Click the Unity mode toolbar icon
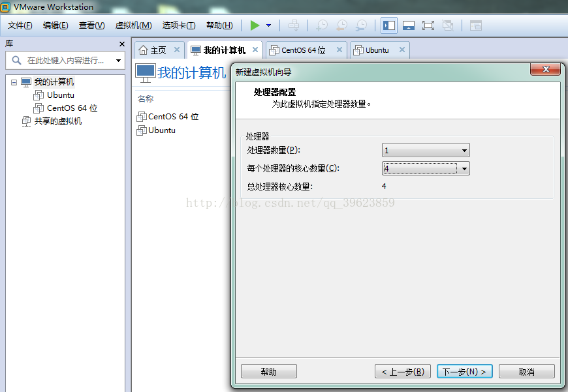The width and height of the screenshot is (568, 392). click(448, 25)
